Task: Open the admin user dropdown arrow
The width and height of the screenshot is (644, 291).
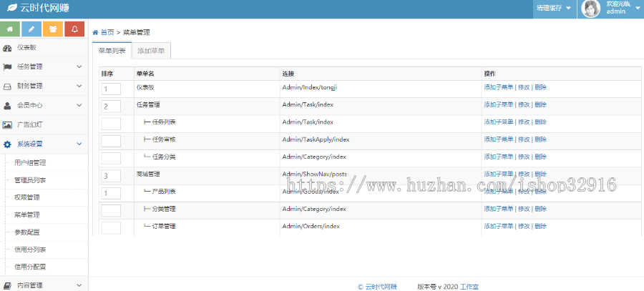Action: point(638,8)
